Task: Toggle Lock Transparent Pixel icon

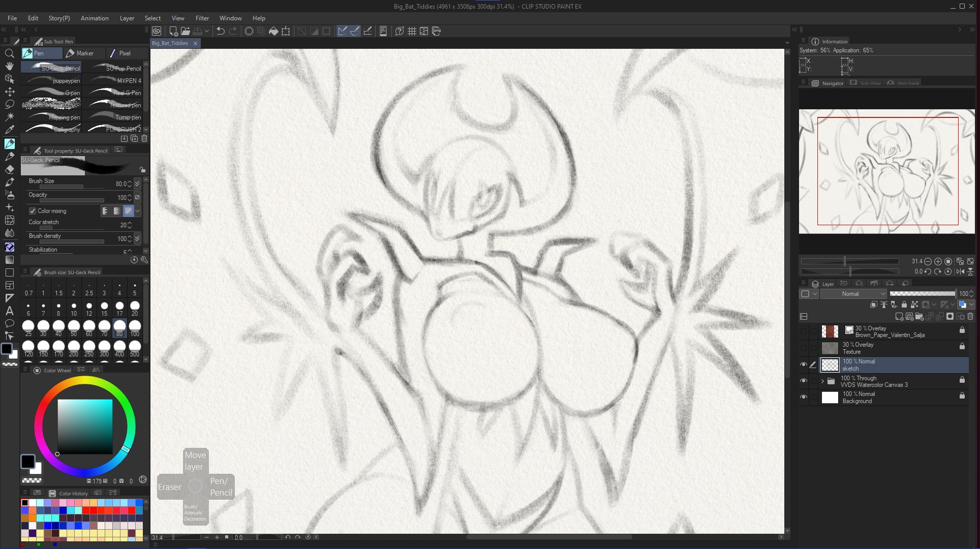Action: coord(914,305)
